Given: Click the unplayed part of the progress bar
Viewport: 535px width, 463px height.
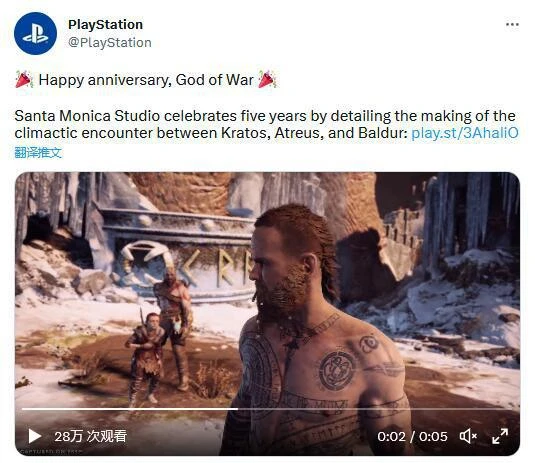Looking at the screenshot, I should click(x=375, y=408).
